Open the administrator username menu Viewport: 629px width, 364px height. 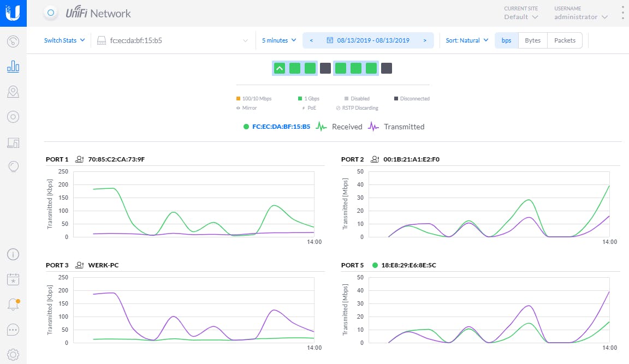[x=580, y=17]
